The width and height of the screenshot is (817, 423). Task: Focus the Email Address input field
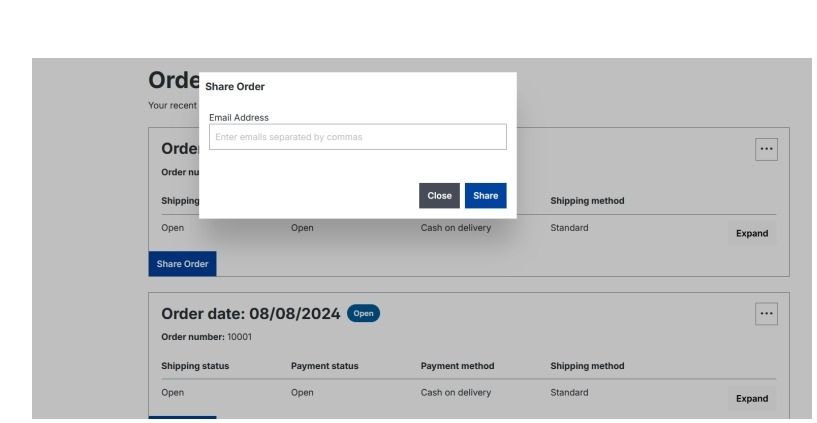357,137
